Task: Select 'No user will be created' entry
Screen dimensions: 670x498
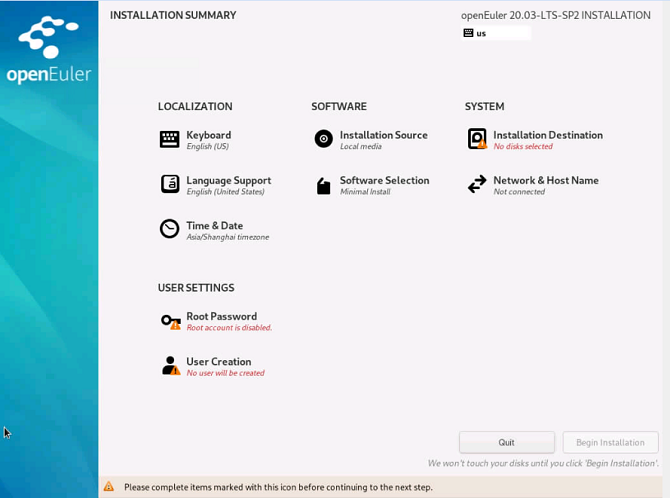Action: (225, 373)
